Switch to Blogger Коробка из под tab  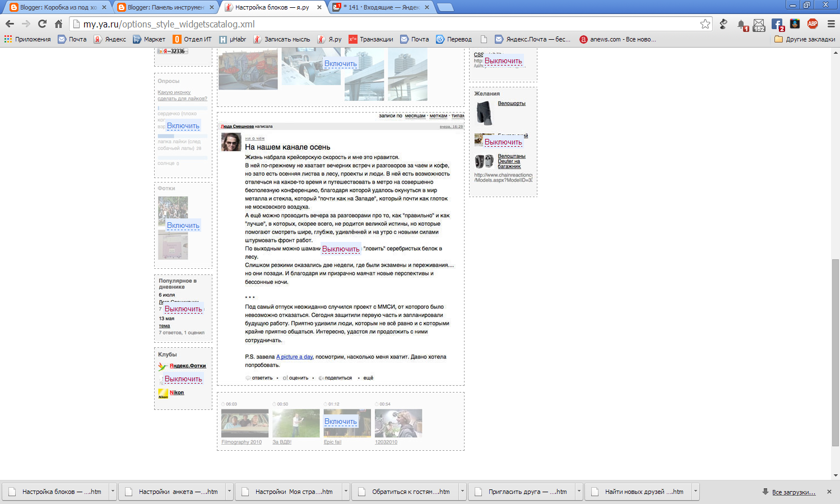(x=56, y=7)
